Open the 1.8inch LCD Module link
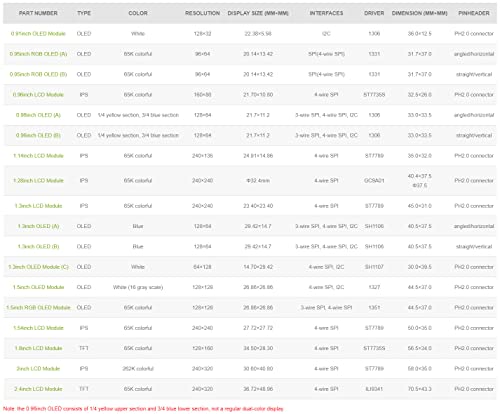 (x=38, y=348)
